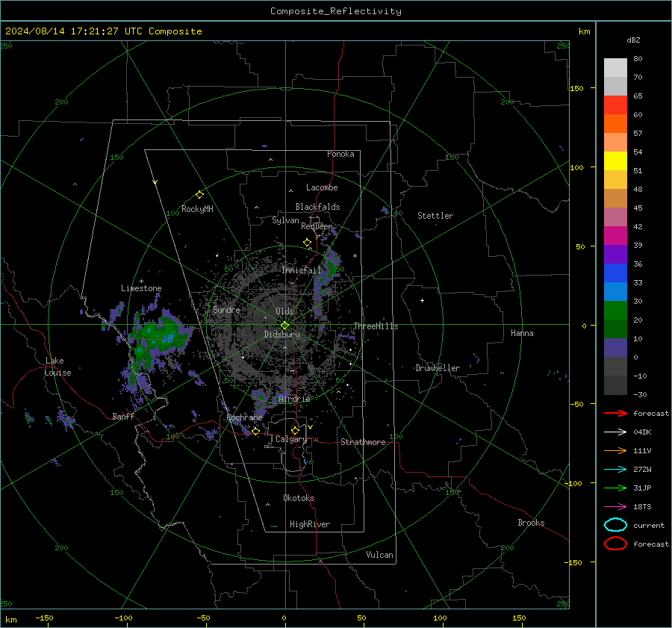This screenshot has height=628, width=672.
Task: Click the yellow V marker beside Calgary diamond
Action: point(311,427)
